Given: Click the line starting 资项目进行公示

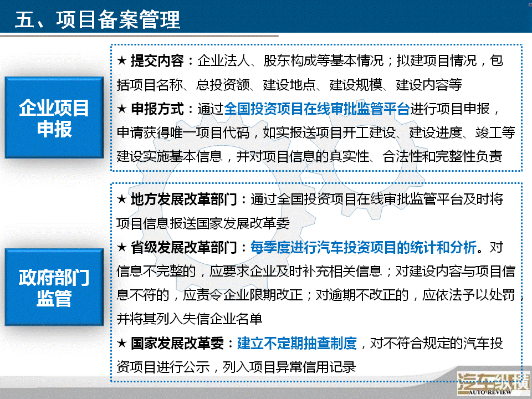Looking at the screenshot, I should (236, 367).
